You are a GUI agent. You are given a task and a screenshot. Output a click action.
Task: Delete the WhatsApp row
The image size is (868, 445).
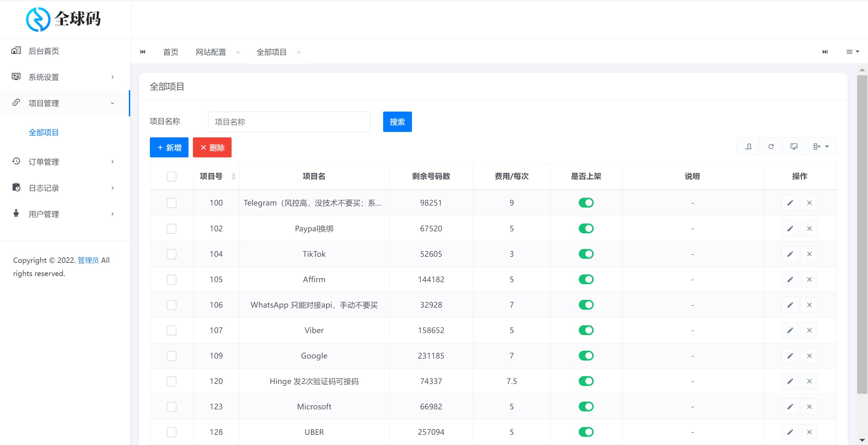(x=809, y=305)
